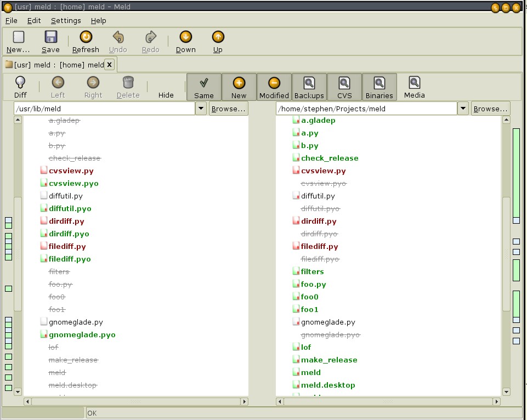
Task: Refresh the comparison with Refresh icon
Action: (x=86, y=37)
